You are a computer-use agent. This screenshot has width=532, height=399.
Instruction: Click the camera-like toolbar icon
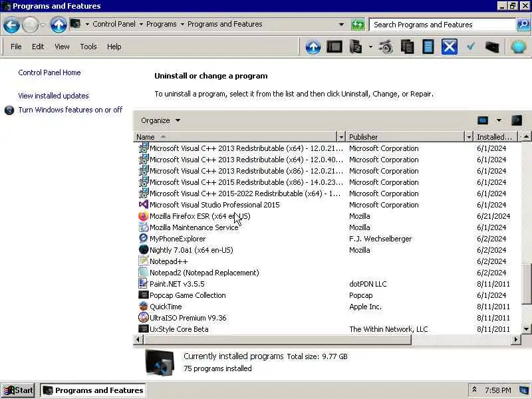click(x=386, y=47)
